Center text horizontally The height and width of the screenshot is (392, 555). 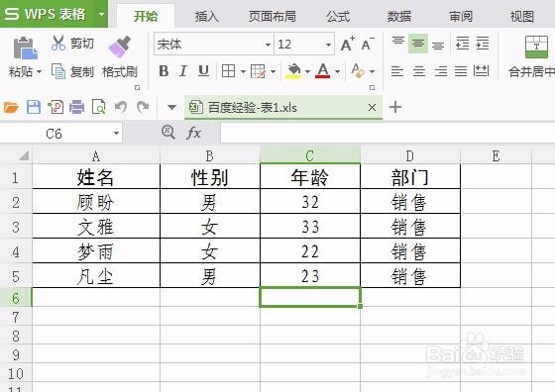[419, 71]
